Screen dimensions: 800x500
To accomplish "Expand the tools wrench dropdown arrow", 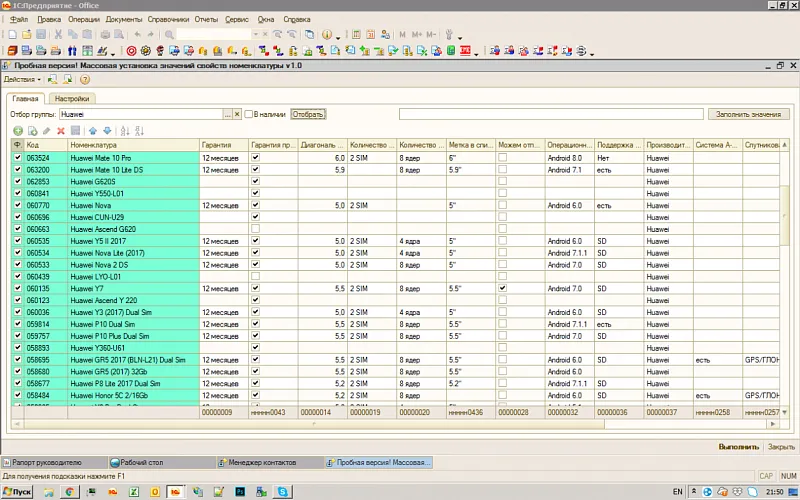I will [x=460, y=38].
